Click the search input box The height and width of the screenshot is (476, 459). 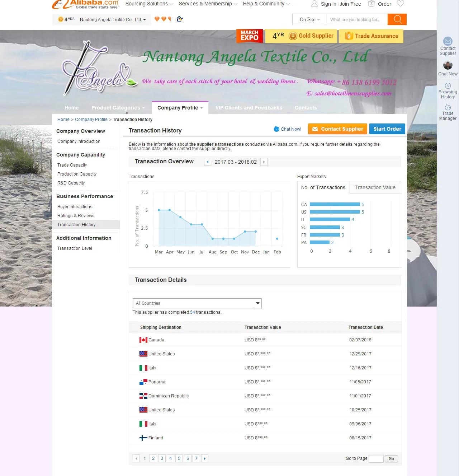[357, 19]
